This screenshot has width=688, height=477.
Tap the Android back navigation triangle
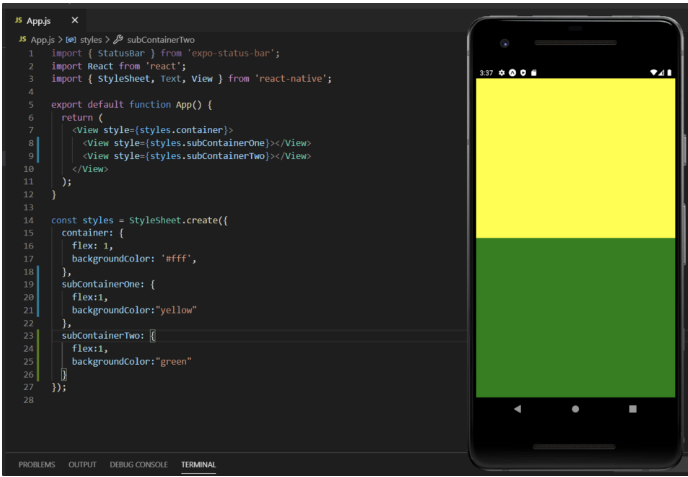pos(517,409)
